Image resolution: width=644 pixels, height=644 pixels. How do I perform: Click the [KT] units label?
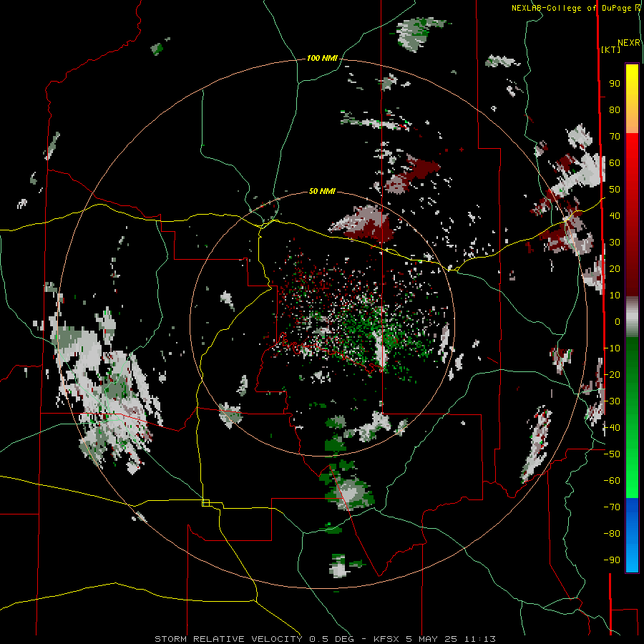click(611, 49)
